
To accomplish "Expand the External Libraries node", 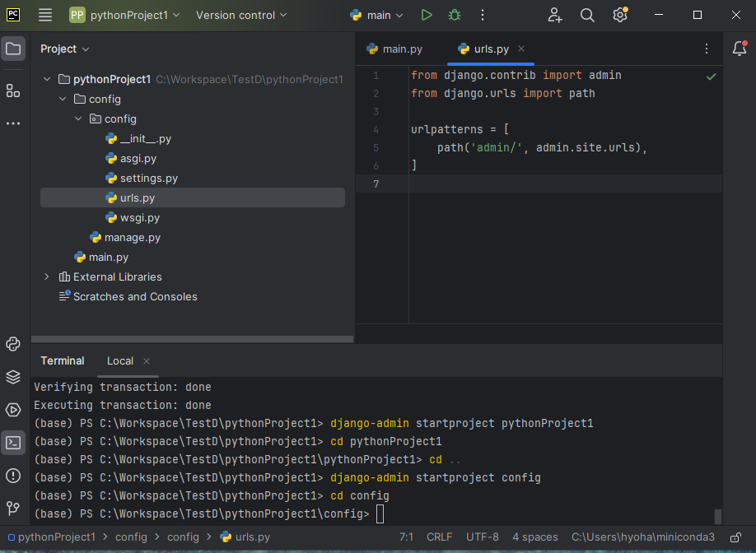I will 46,276.
